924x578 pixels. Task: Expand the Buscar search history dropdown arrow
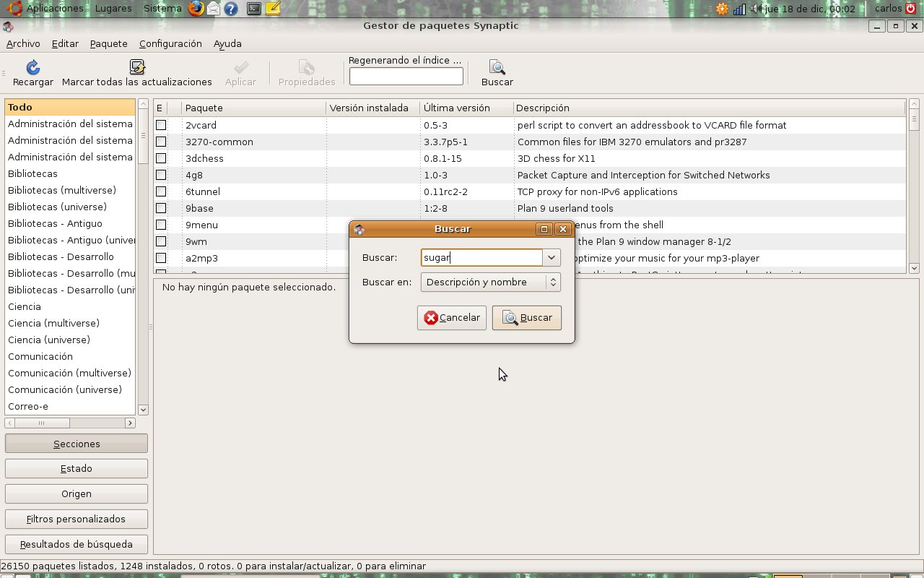point(552,258)
